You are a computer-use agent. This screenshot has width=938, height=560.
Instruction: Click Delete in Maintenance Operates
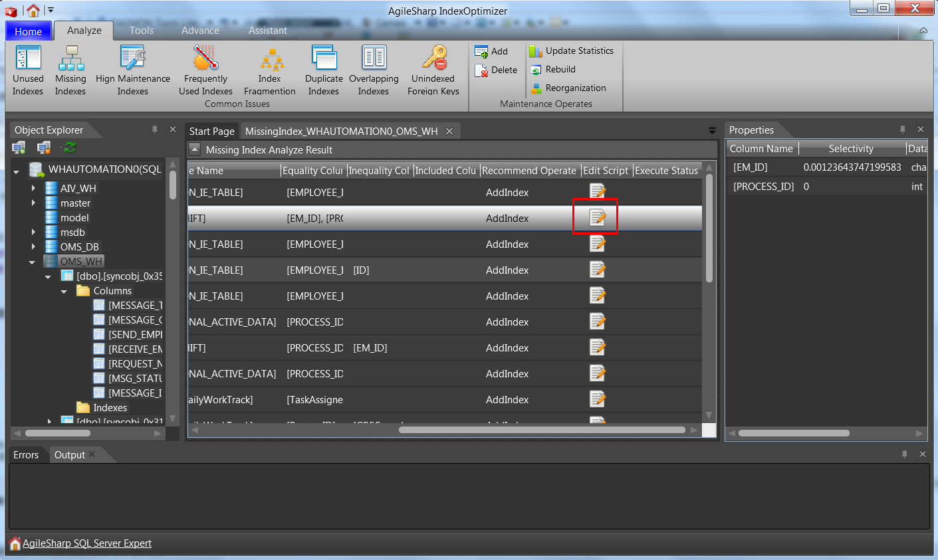click(496, 70)
